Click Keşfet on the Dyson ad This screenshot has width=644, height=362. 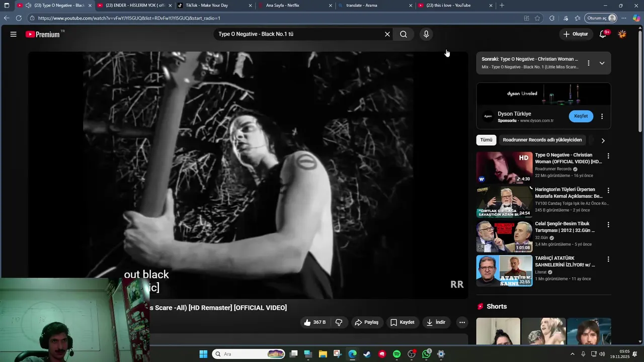point(581,116)
